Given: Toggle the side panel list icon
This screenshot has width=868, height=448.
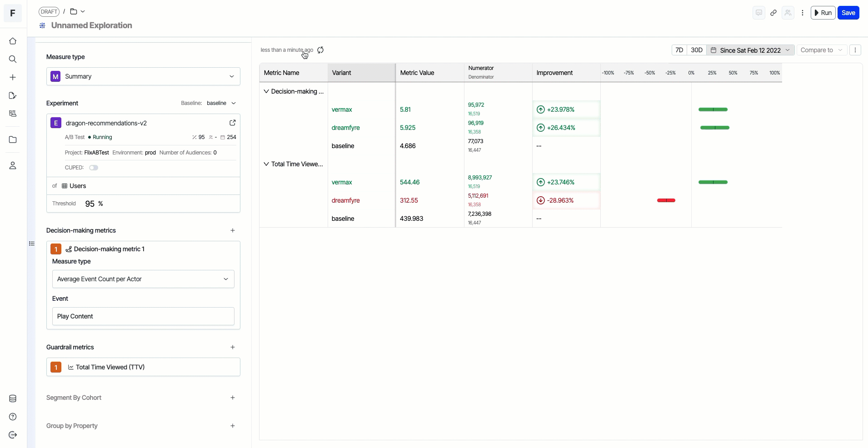Looking at the screenshot, I should [32, 244].
